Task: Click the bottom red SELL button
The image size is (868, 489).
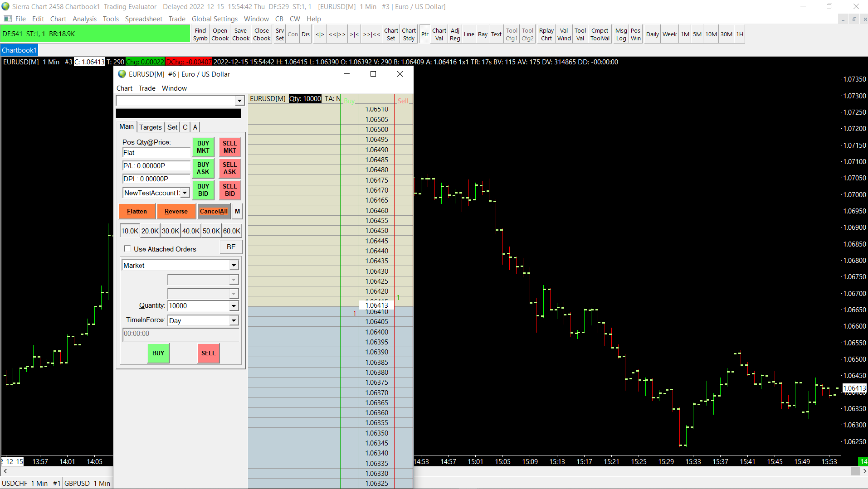Action: point(209,353)
